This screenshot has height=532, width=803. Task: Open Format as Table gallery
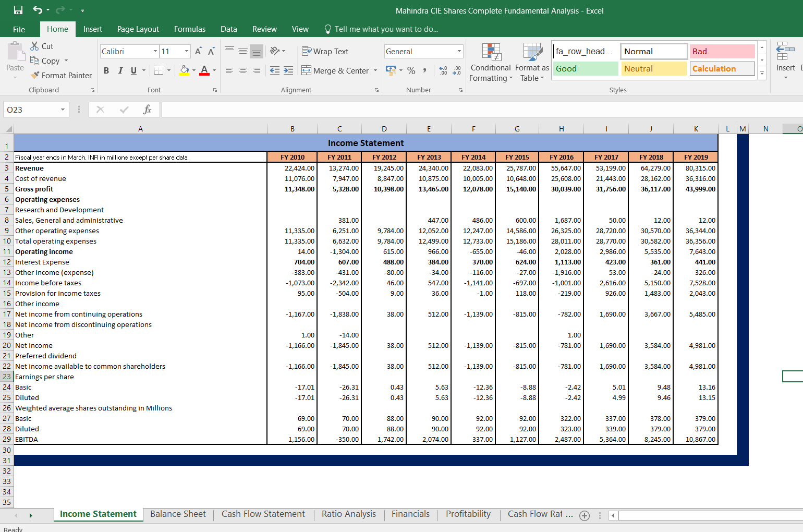[x=532, y=62]
